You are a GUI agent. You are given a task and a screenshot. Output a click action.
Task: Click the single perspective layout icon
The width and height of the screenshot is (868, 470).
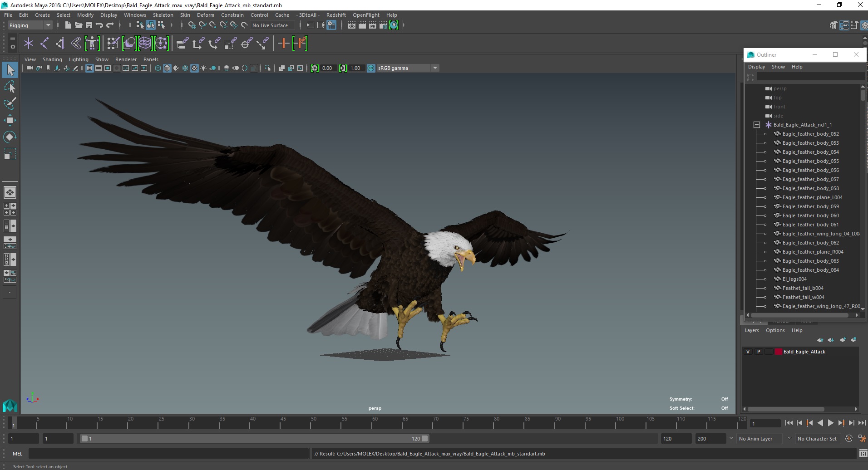10,192
